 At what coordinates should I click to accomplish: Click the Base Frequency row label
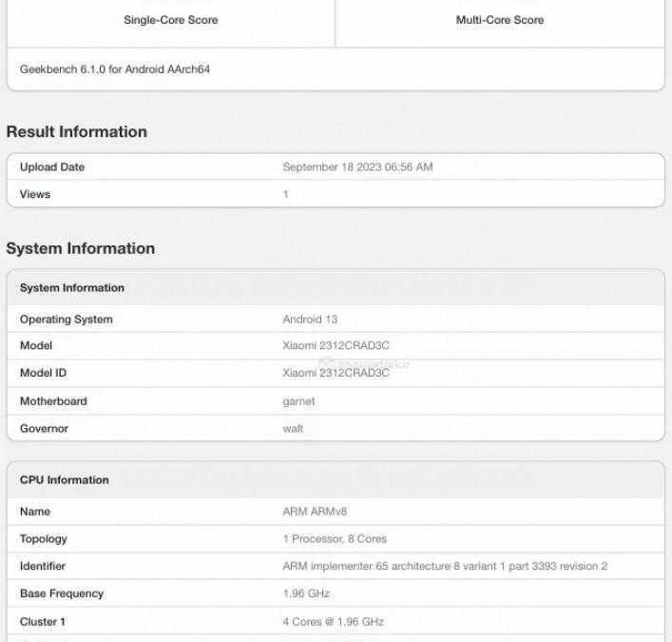62,593
